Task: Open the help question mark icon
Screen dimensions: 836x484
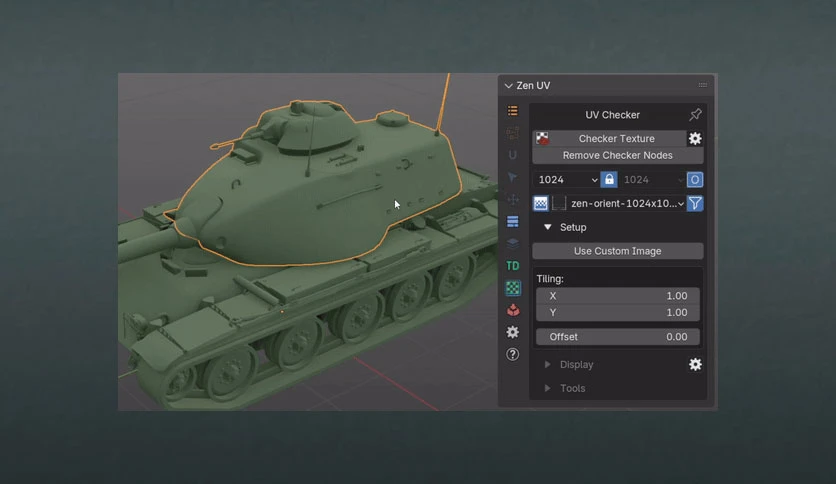Action: [x=512, y=354]
